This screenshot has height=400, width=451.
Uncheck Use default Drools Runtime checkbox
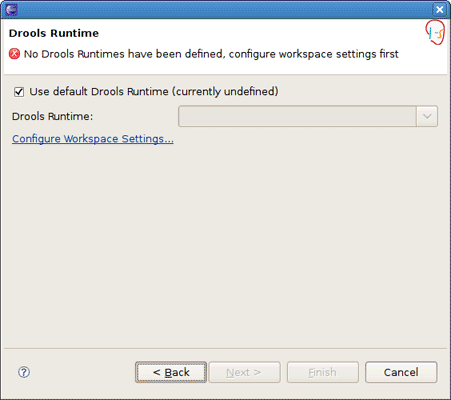pyautogui.click(x=19, y=92)
